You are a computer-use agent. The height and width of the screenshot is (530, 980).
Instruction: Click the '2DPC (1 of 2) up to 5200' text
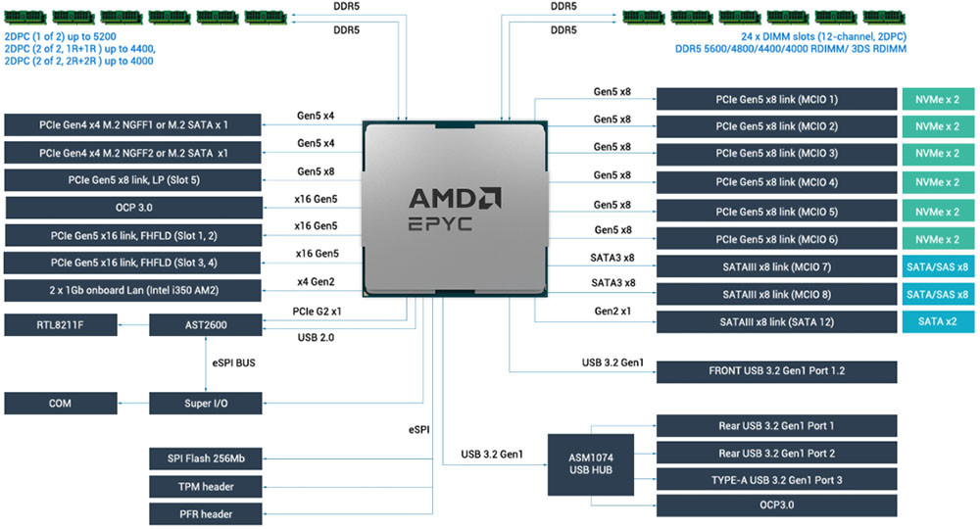click(60, 37)
